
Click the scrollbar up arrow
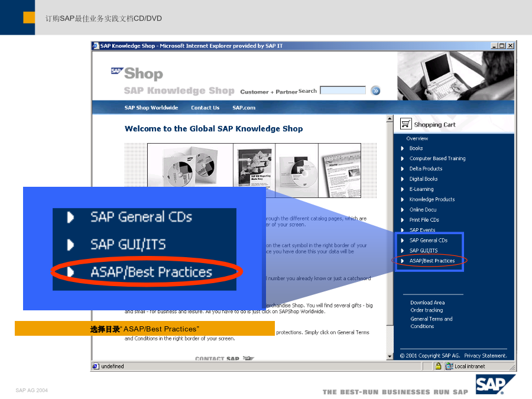[x=390, y=119]
